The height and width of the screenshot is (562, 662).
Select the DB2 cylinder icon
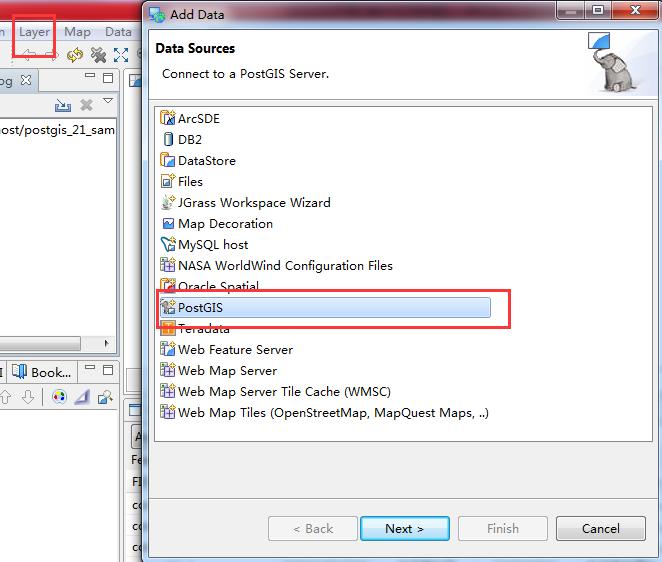click(168, 139)
